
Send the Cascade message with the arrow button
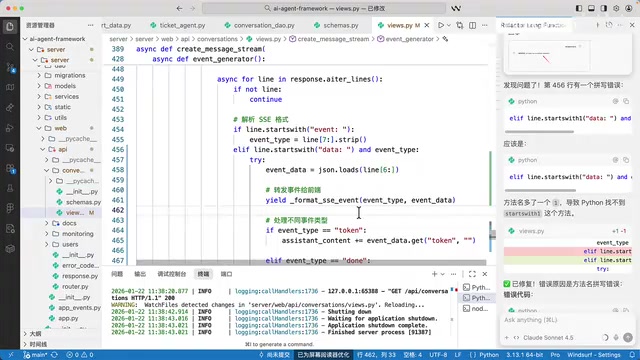628,338
